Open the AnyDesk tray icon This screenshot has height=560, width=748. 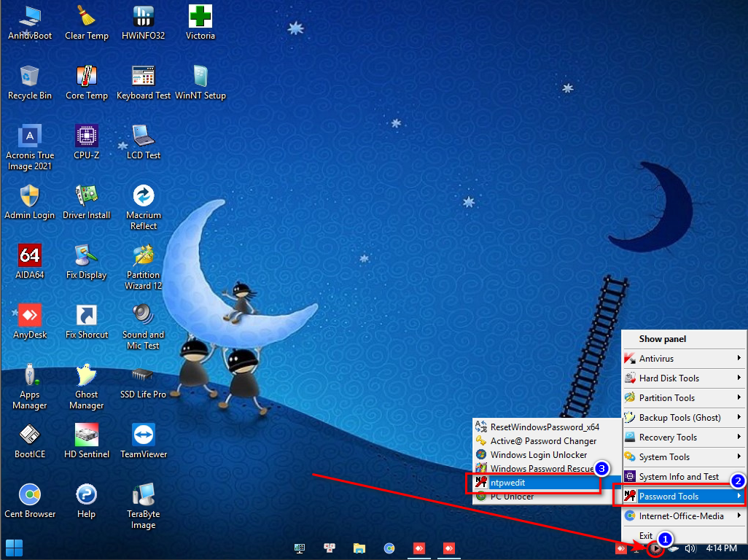[620, 548]
